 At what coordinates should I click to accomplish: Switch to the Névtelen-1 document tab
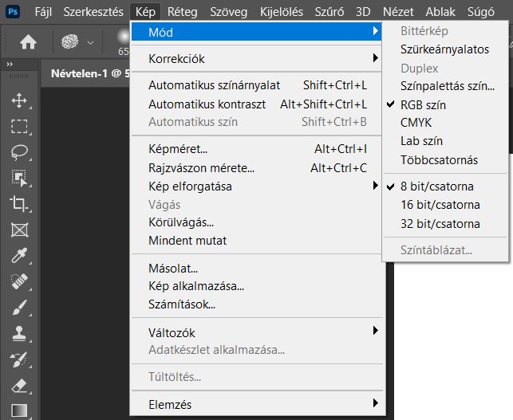pos(85,73)
